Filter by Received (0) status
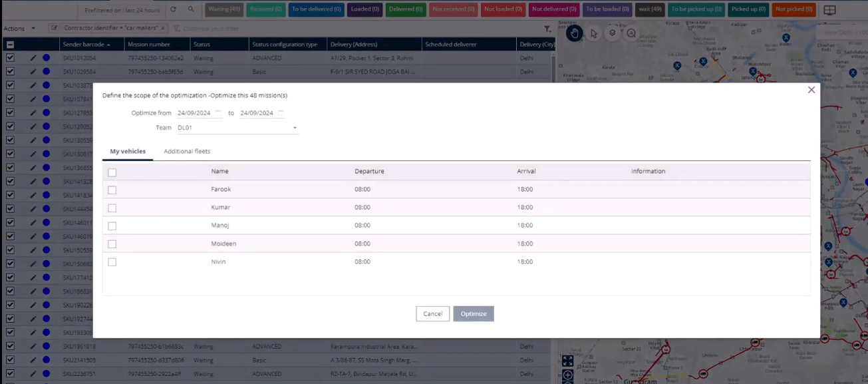The width and height of the screenshot is (868, 384). pos(266,9)
